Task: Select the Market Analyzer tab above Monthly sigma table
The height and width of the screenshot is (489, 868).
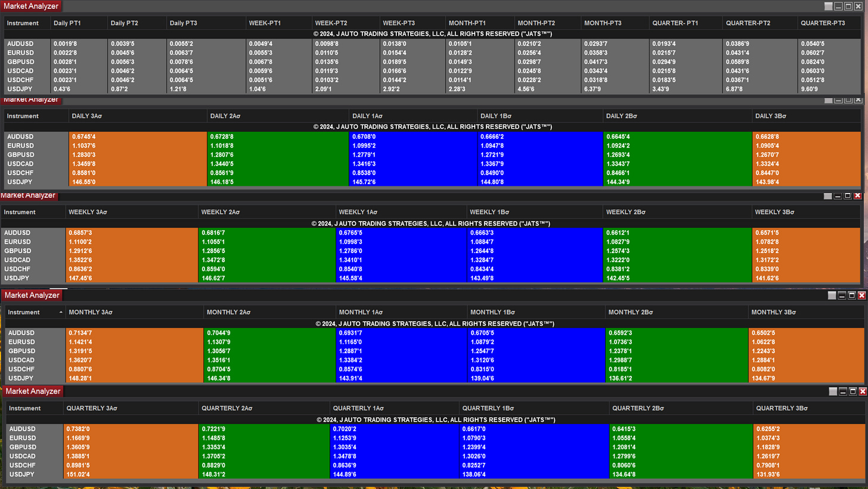Action: point(32,295)
